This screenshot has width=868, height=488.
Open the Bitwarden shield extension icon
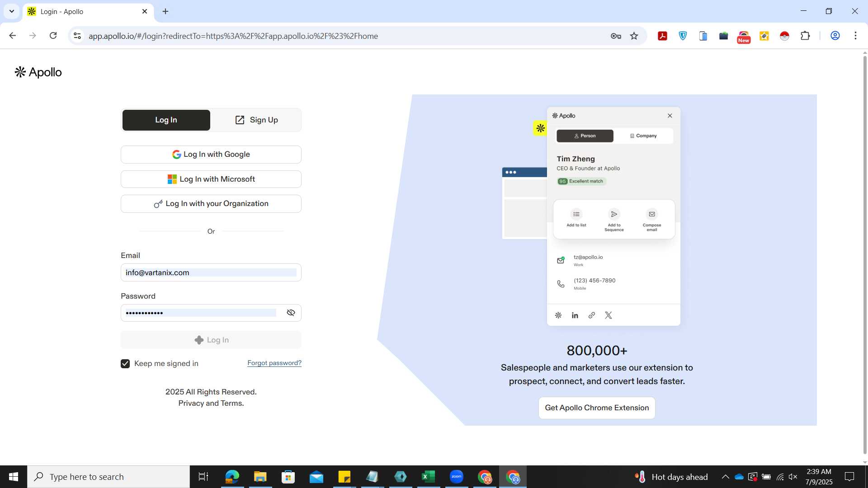[683, 36]
